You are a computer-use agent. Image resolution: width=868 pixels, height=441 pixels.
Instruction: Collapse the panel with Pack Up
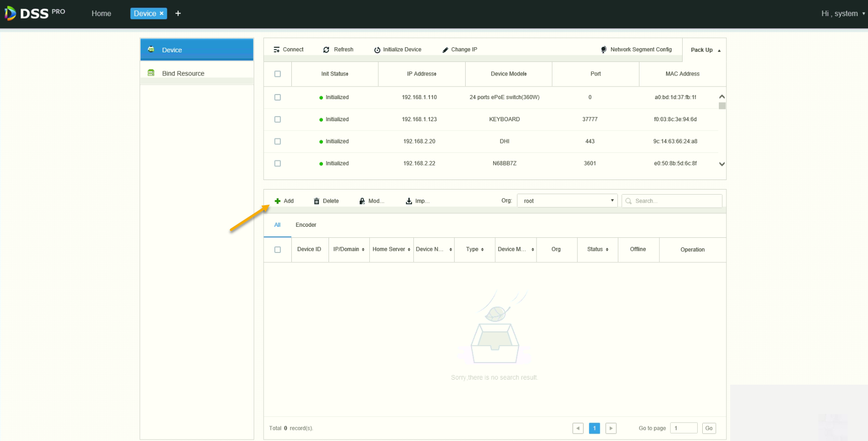[x=705, y=50]
